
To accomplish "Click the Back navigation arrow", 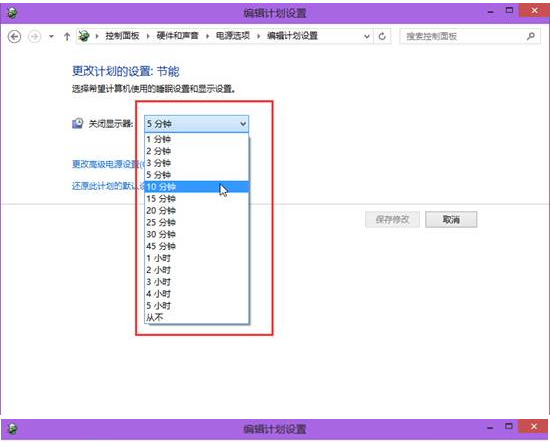I will click(14, 36).
